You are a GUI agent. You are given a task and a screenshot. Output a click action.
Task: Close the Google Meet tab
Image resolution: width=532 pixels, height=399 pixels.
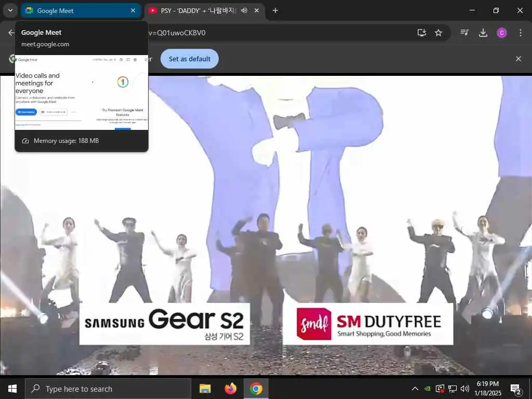133,10
